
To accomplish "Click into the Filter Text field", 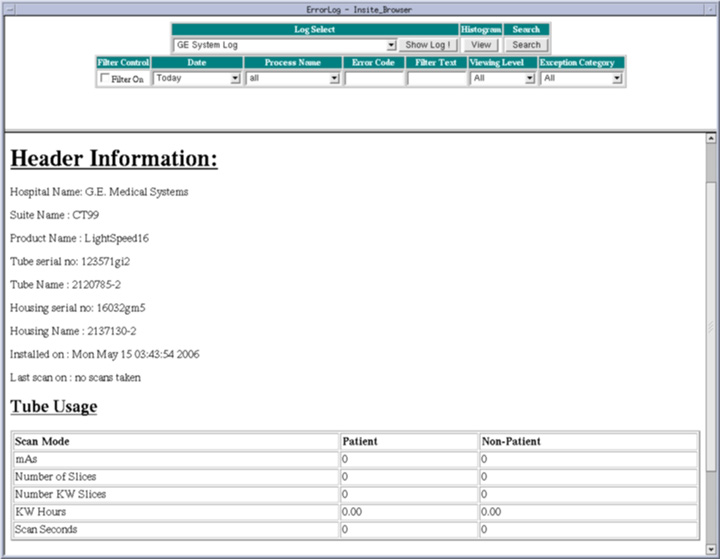I will [436, 78].
